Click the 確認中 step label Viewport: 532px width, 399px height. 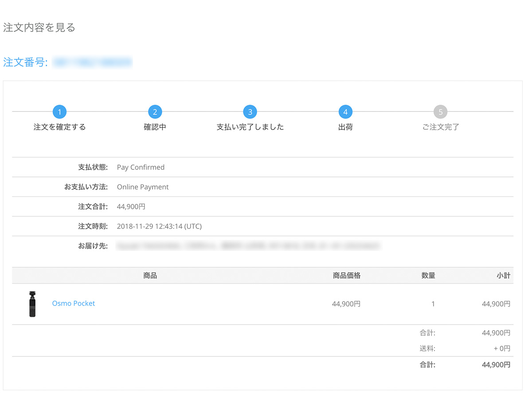(x=155, y=127)
